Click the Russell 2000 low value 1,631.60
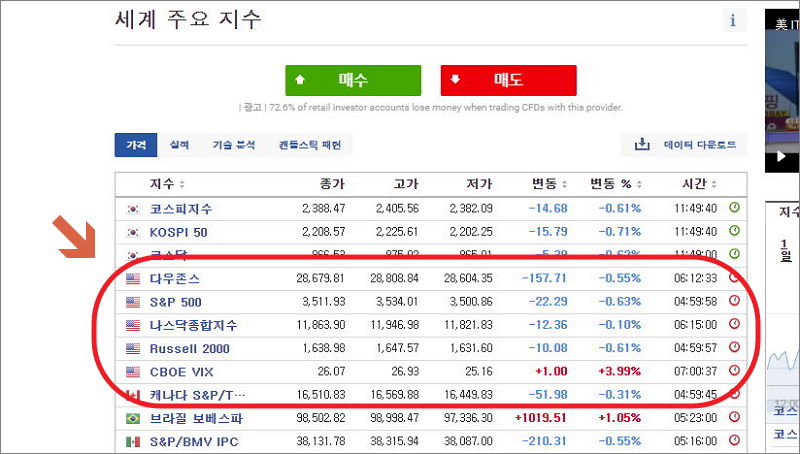The image size is (800, 454). [x=471, y=348]
